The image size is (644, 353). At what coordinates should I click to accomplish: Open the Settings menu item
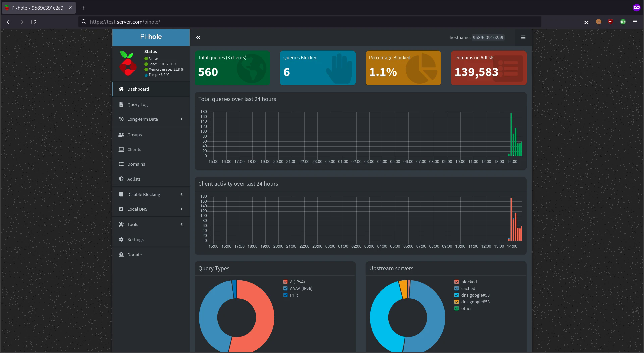click(151, 239)
